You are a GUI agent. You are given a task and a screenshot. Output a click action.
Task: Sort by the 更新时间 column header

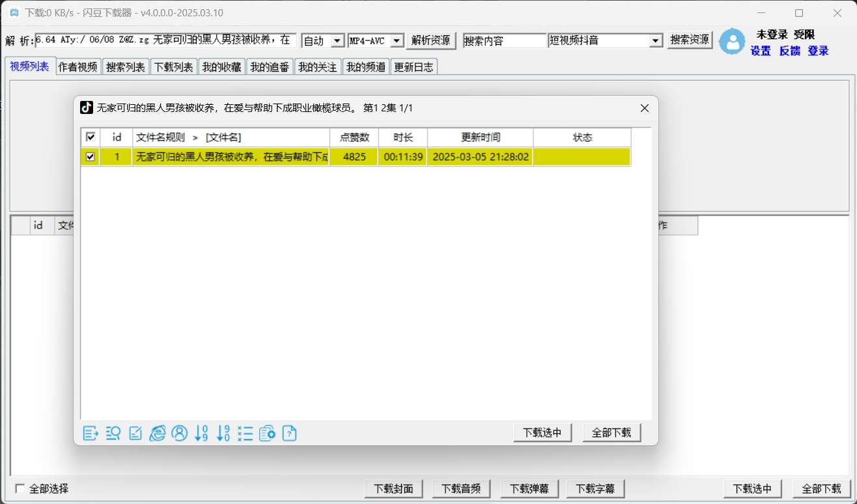click(x=481, y=137)
